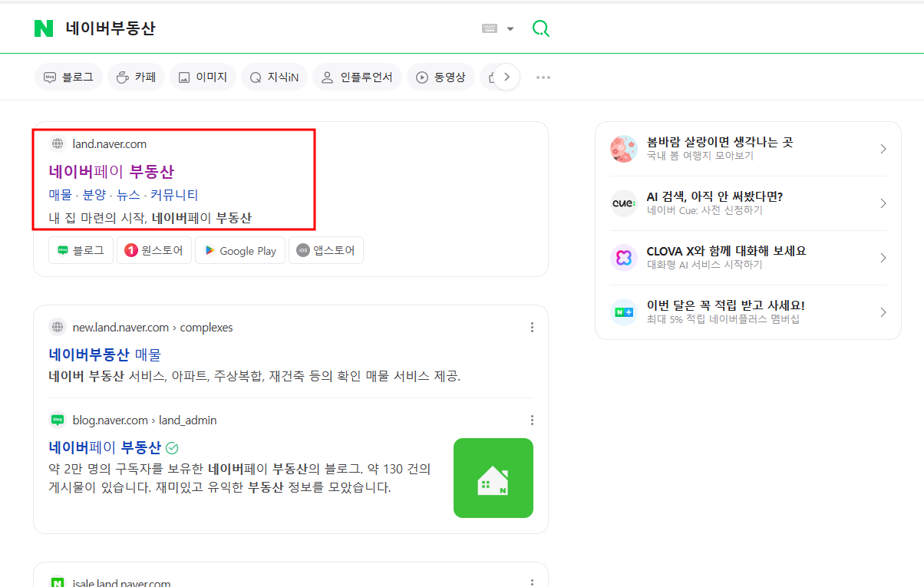The width and height of the screenshot is (924, 587).
Task: Open 봄바람 살랑이면 생각나는 곳
Action: pyautogui.click(x=720, y=142)
